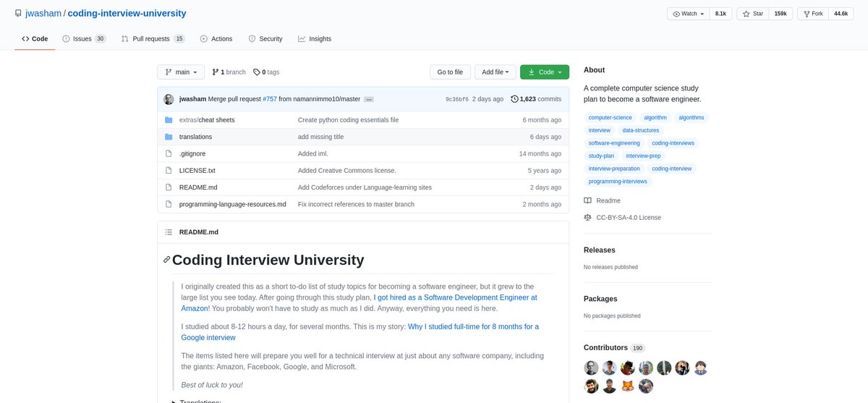The image size is (868, 403).
Task: Click the 30 issues counter badge
Action: 101,38
